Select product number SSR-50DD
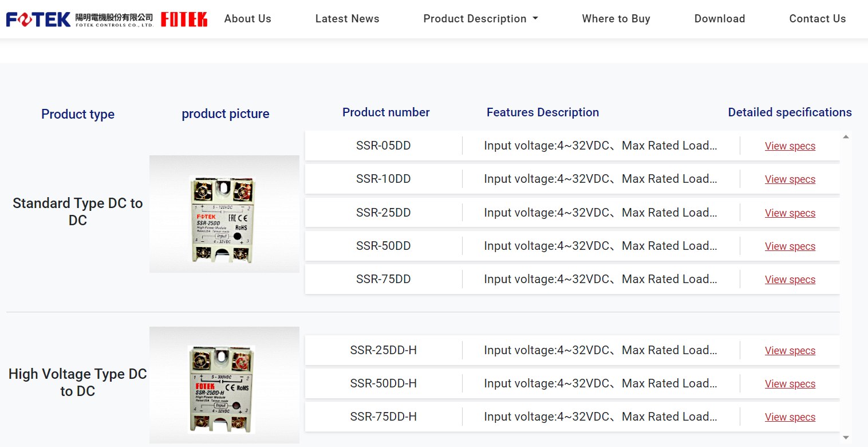This screenshot has width=868, height=447. [384, 246]
